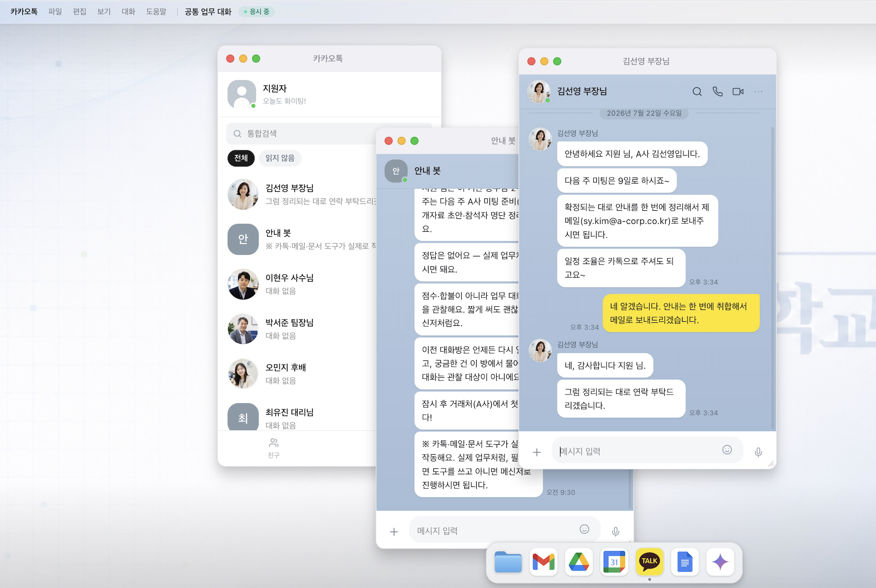Click 안내 봇 avatar in chat header
Viewport: 876px width, 588px height.
[x=396, y=171]
